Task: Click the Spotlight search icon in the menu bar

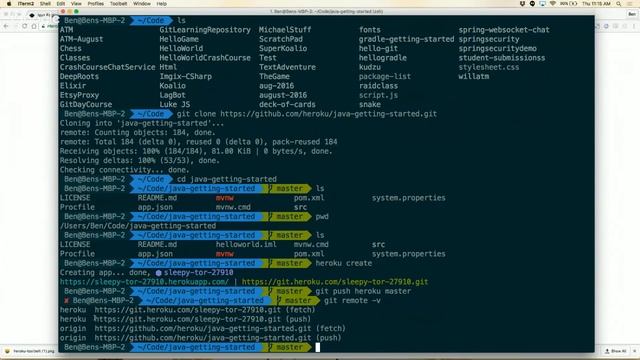Action: (x=619, y=3)
